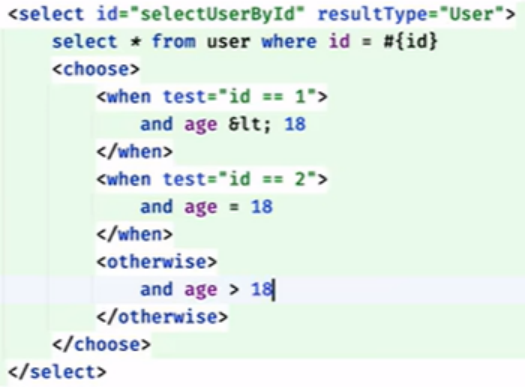Click the closing choose tag
This screenshot has height=387, width=525.
click(x=102, y=344)
